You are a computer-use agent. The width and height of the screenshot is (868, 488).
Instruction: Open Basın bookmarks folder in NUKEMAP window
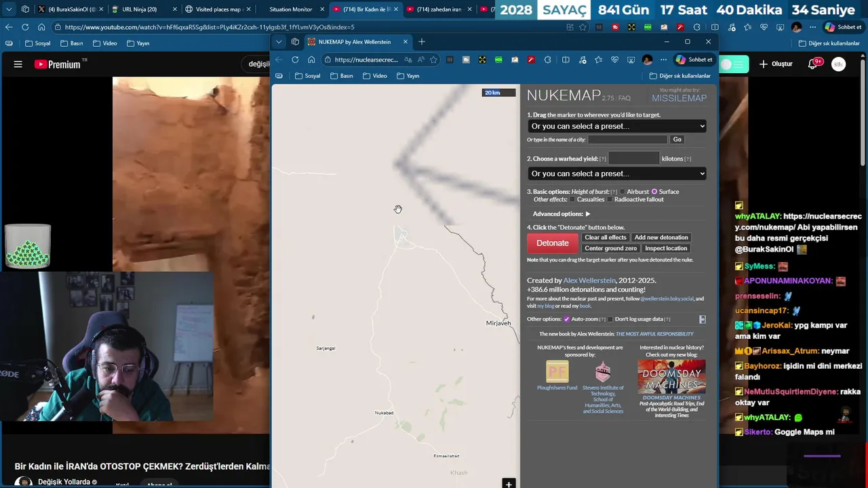click(342, 76)
